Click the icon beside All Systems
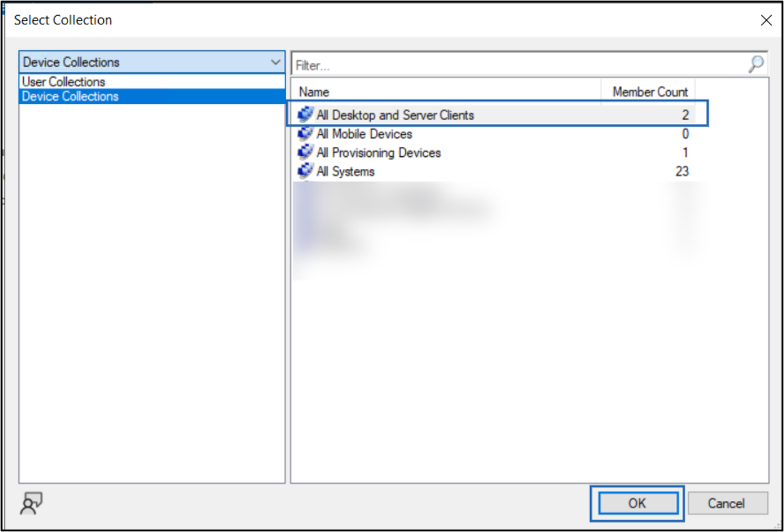784x532 pixels. pyautogui.click(x=306, y=171)
